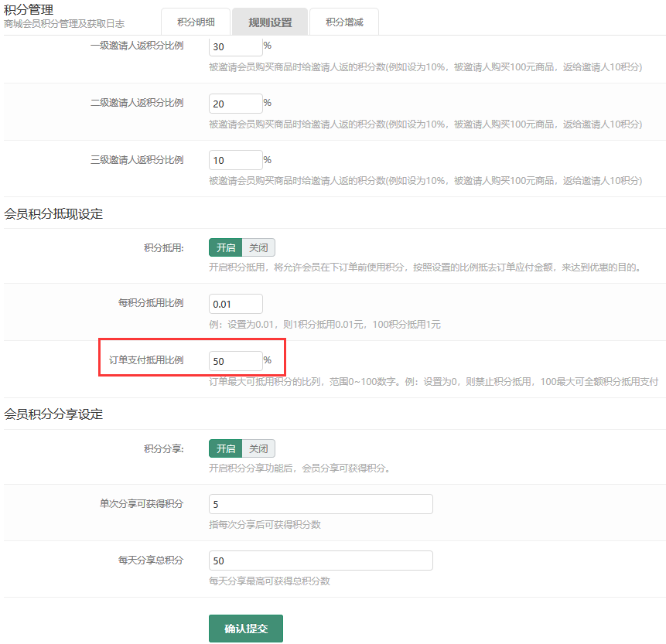The height and width of the screenshot is (644, 666).
Task: Select the 单次分享可获得积分 input field
Action: [320, 503]
